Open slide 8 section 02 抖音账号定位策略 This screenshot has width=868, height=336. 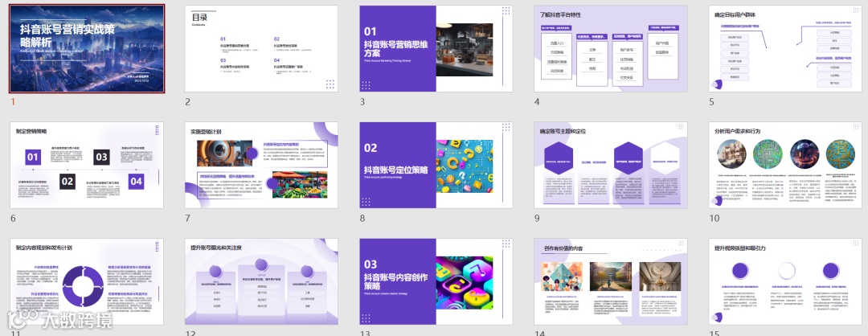pyautogui.click(x=436, y=165)
